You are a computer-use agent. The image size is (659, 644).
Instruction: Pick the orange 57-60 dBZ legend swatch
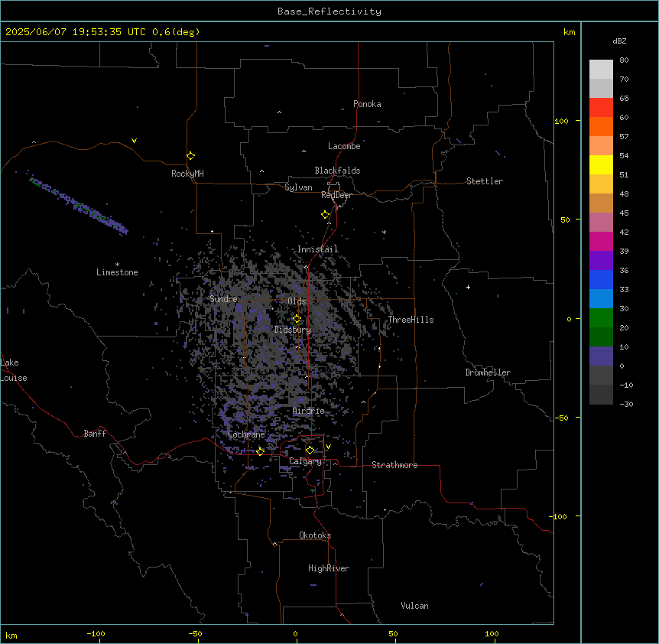601,126
